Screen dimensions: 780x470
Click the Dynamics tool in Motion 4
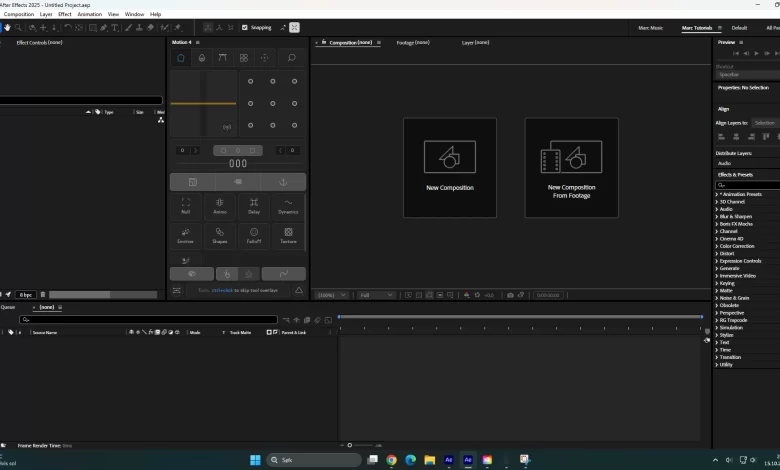(x=288, y=206)
